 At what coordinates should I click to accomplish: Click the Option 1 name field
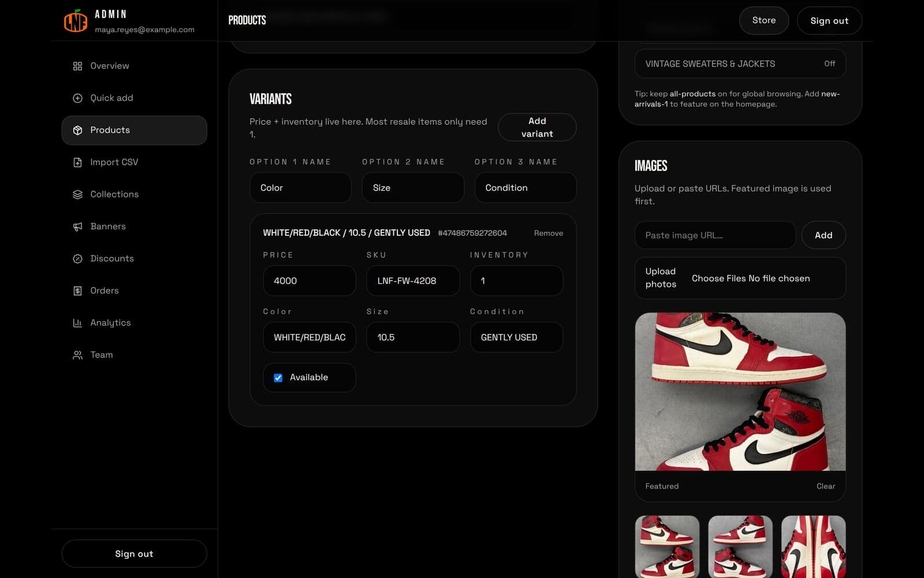[x=300, y=188]
